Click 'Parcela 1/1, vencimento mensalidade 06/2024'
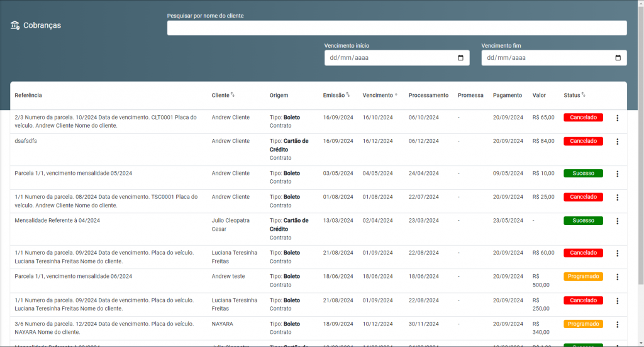Screen dimensions: 644x347 74,277
